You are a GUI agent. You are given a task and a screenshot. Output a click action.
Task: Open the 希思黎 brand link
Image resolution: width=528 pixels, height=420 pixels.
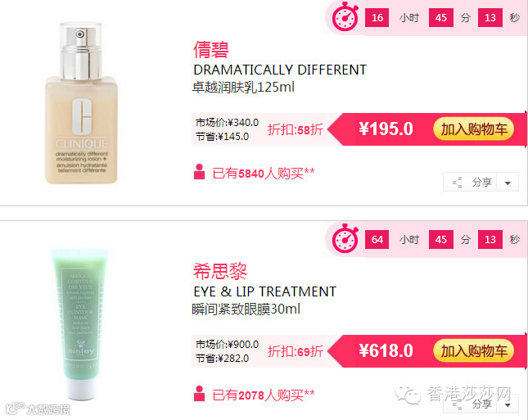point(220,272)
